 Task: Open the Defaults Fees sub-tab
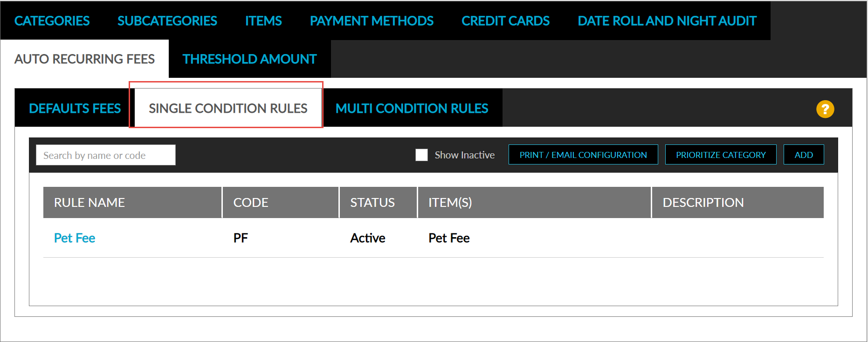click(75, 109)
